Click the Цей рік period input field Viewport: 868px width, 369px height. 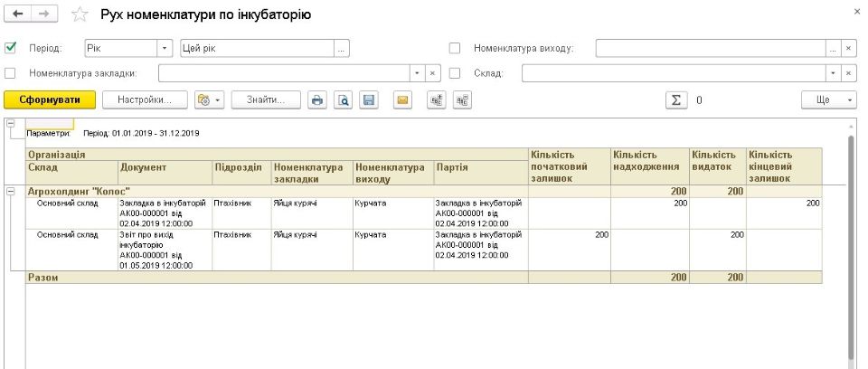(256, 48)
